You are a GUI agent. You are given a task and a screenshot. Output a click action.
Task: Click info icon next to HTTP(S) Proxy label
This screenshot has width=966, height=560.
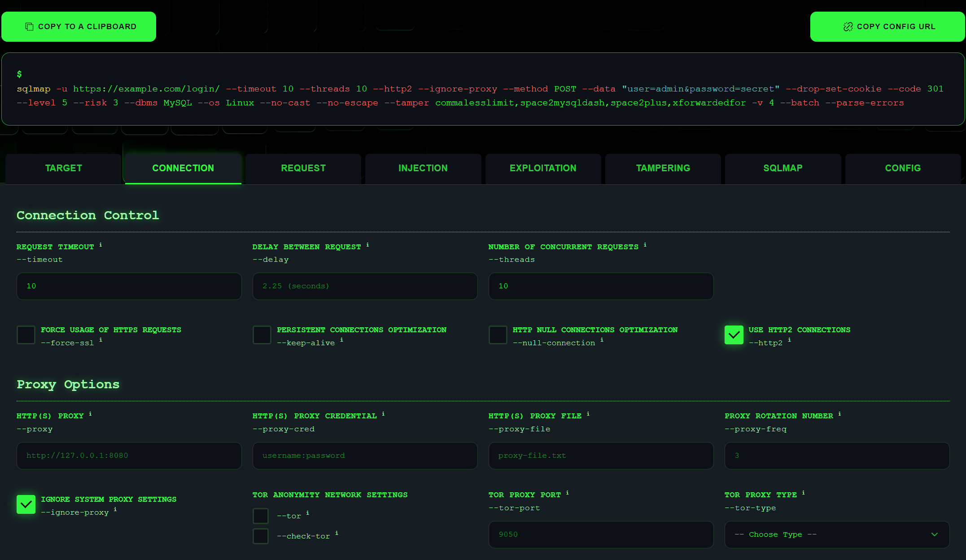(x=90, y=414)
